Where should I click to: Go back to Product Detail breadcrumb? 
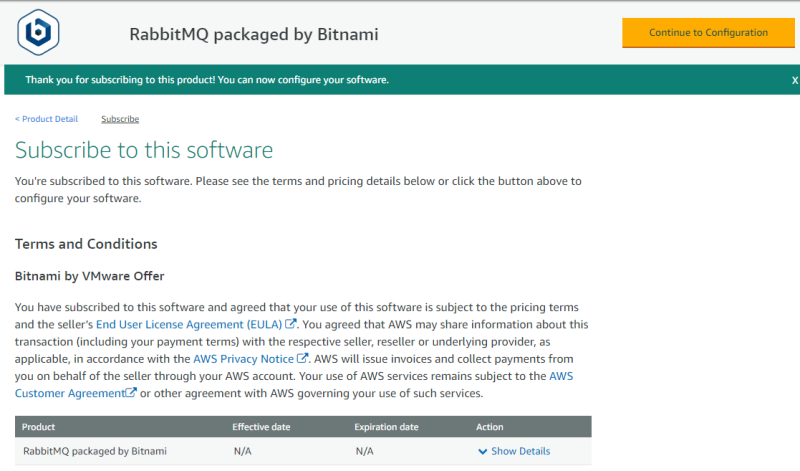tap(46, 119)
